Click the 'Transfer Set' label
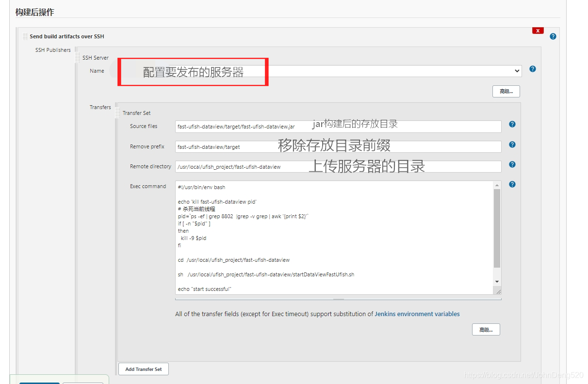This screenshot has width=588, height=384. [136, 113]
